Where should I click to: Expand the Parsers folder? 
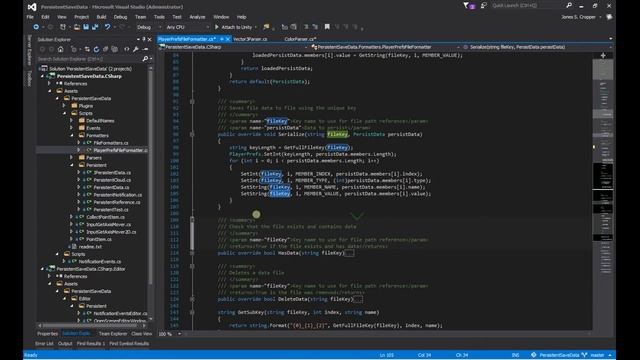71,158
